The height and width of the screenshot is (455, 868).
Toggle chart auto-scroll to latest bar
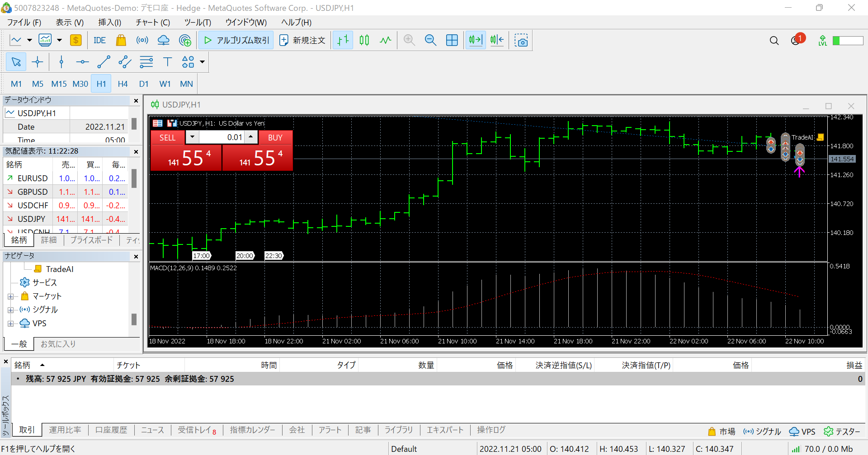476,40
